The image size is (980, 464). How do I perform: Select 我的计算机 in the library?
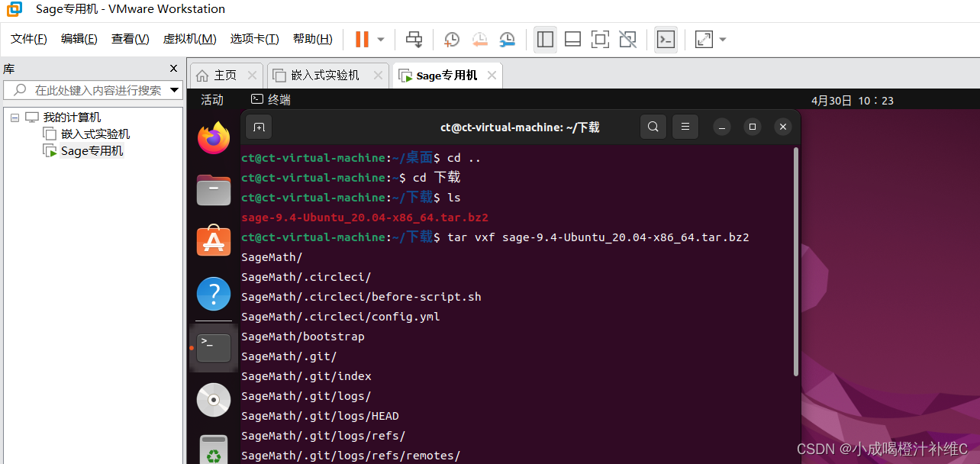72,118
